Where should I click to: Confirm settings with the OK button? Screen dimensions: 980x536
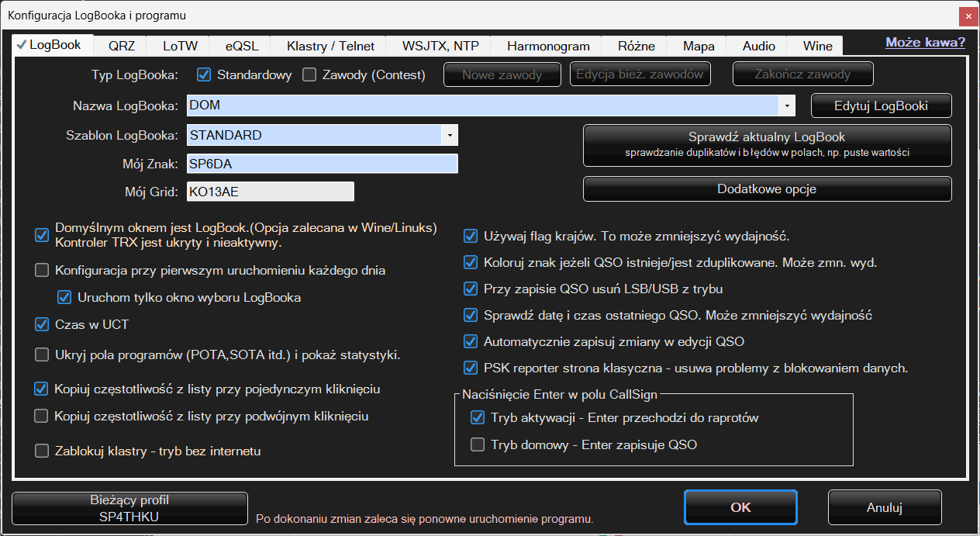(x=740, y=507)
